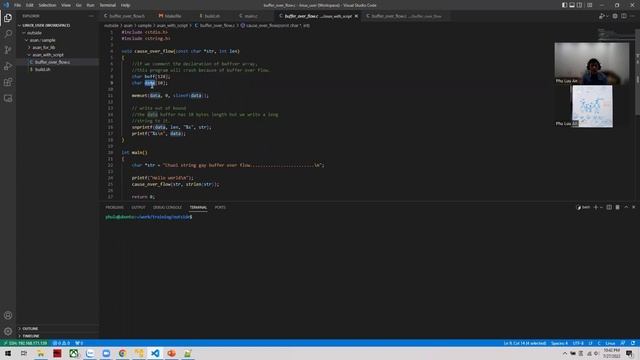
Task: Change indentation via Spaces: 4 status
Action: click(559, 343)
